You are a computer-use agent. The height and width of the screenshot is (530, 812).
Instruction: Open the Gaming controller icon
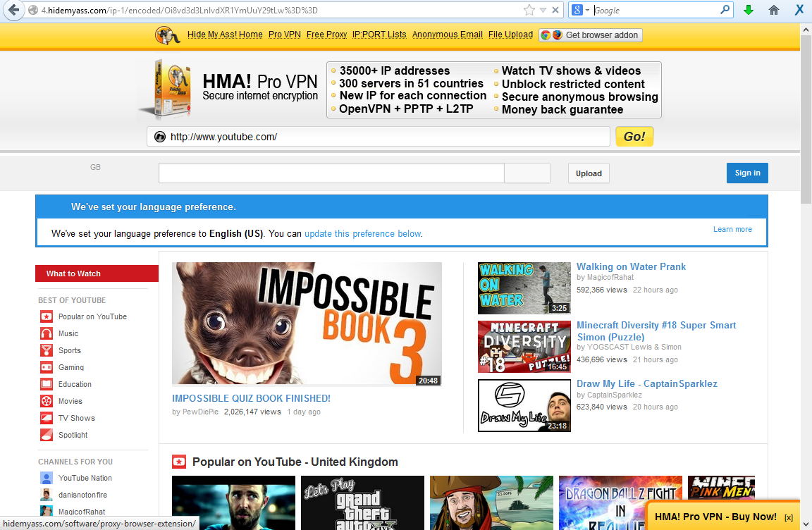click(47, 367)
